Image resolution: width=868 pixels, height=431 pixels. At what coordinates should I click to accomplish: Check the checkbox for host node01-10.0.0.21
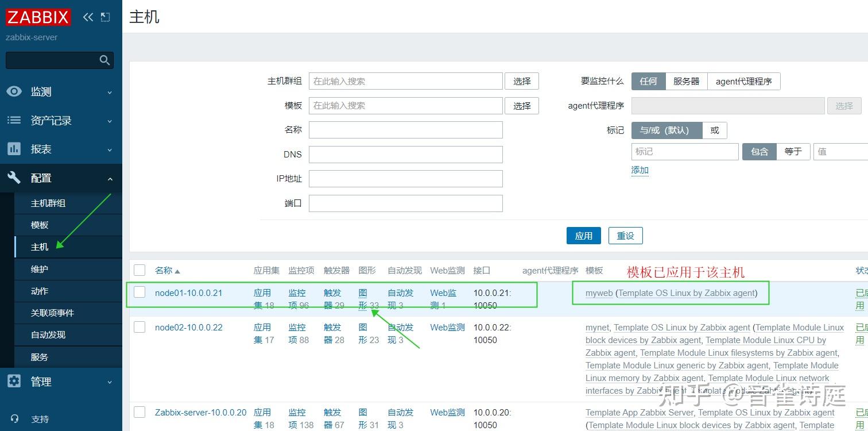[x=139, y=292]
